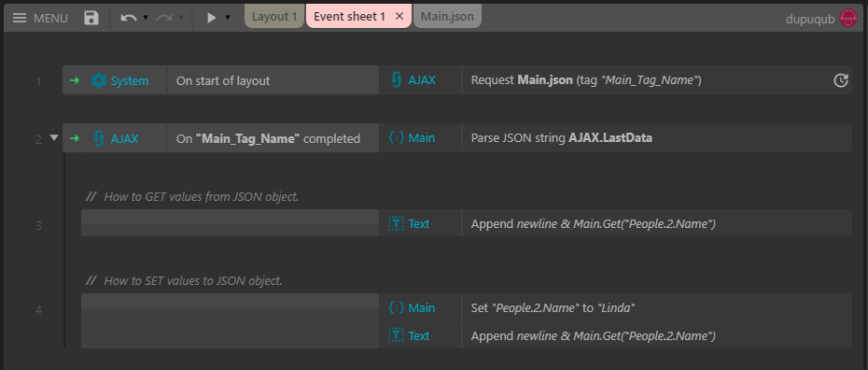The image size is (868, 370).
Task: Collapse event 2 with the triangle expander
Action: coord(54,137)
